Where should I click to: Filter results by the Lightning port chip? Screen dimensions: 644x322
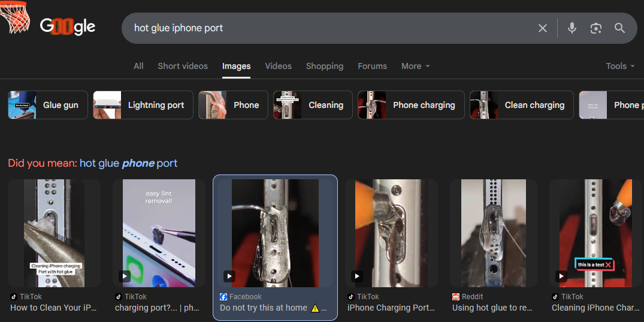(x=143, y=105)
